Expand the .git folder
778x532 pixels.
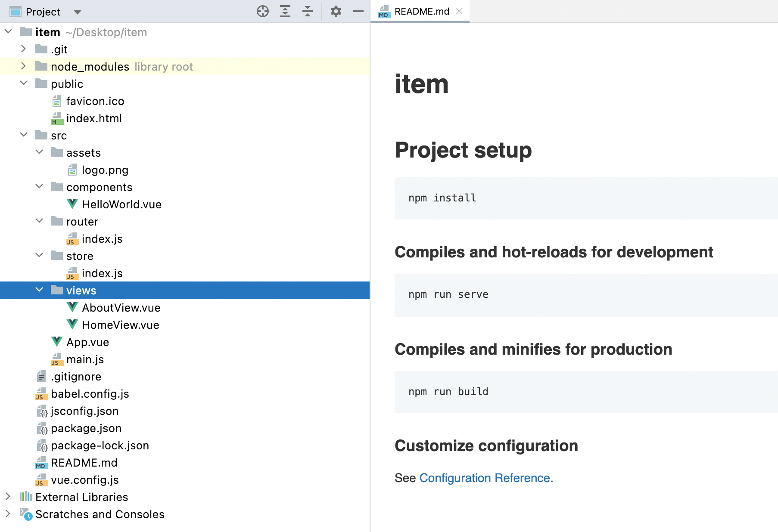(24, 49)
